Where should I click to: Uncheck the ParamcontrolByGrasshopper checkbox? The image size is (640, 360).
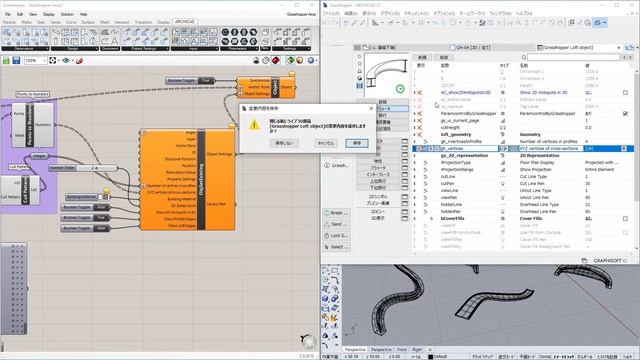coord(625,113)
